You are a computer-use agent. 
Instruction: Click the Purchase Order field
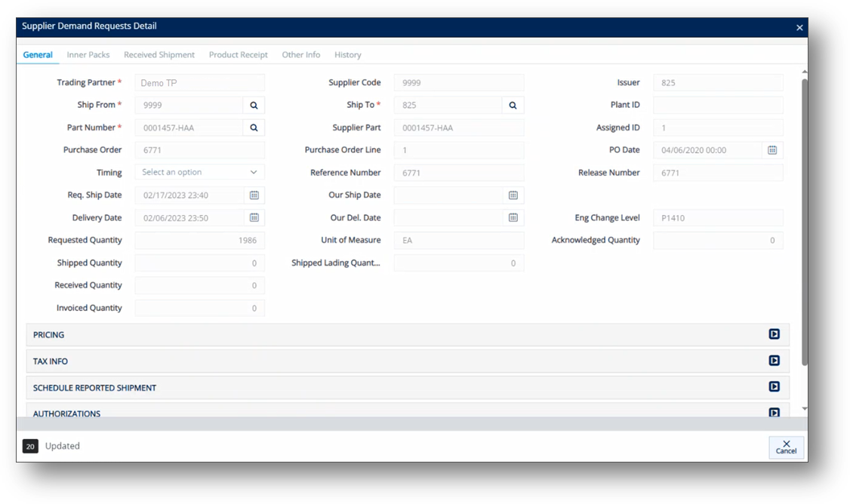pyautogui.click(x=199, y=150)
